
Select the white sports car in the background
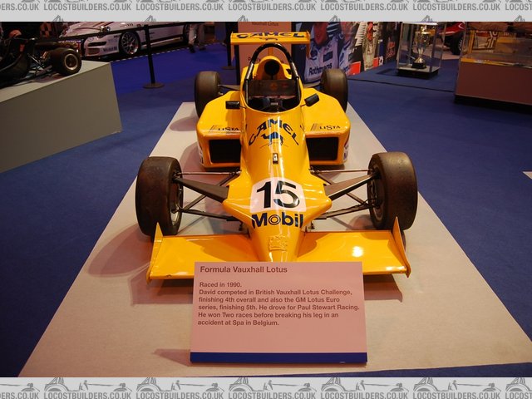125,39
